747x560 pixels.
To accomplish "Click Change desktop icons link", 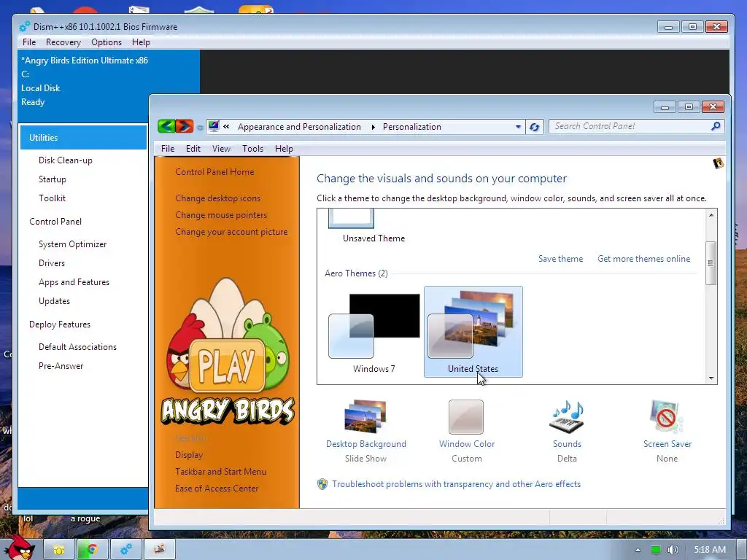I will (x=217, y=198).
